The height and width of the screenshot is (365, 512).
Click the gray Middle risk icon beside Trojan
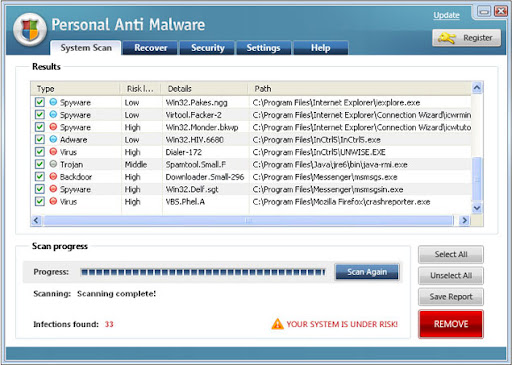tap(53, 164)
